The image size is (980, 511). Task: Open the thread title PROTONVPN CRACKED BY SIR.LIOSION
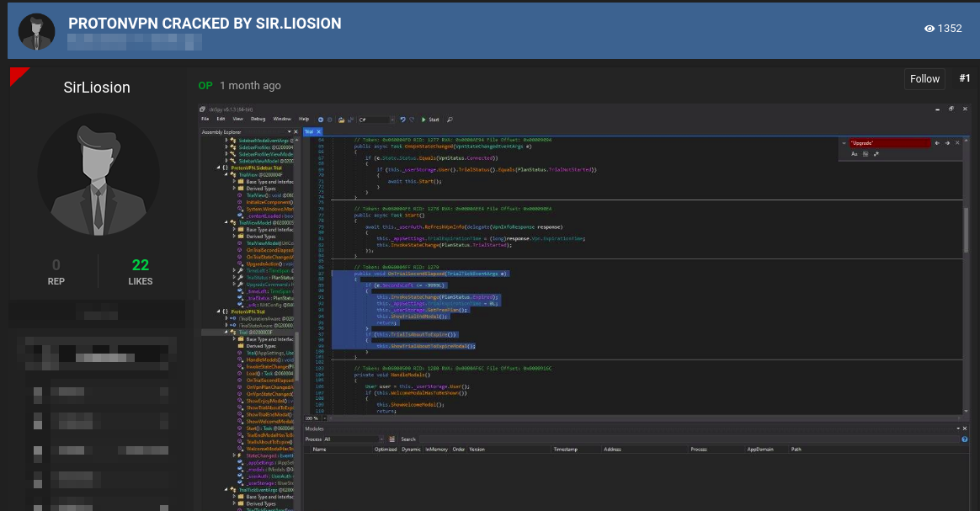(205, 24)
